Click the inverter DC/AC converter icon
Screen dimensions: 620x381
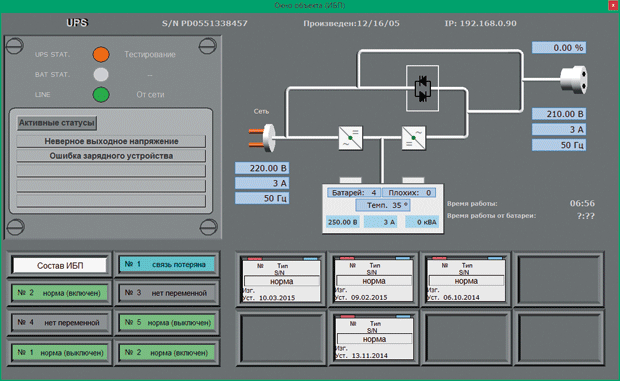[x=414, y=138]
